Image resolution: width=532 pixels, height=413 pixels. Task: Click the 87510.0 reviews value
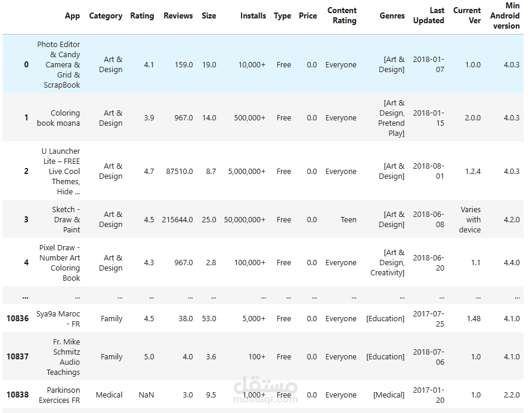pyautogui.click(x=179, y=171)
